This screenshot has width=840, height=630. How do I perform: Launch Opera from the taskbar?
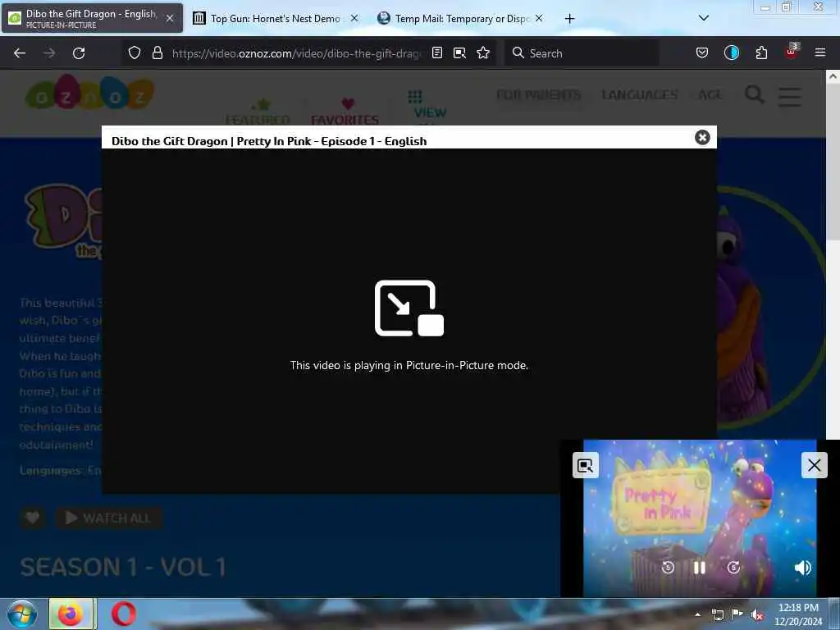pos(124,614)
